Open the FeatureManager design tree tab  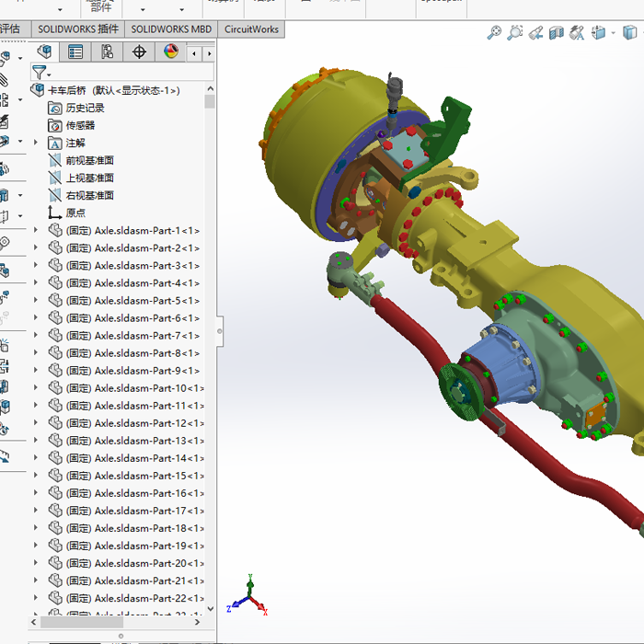(44, 52)
